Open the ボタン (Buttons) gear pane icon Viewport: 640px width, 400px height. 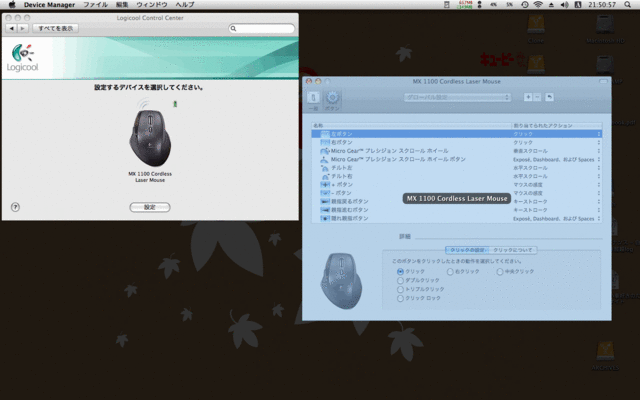(x=332, y=100)
